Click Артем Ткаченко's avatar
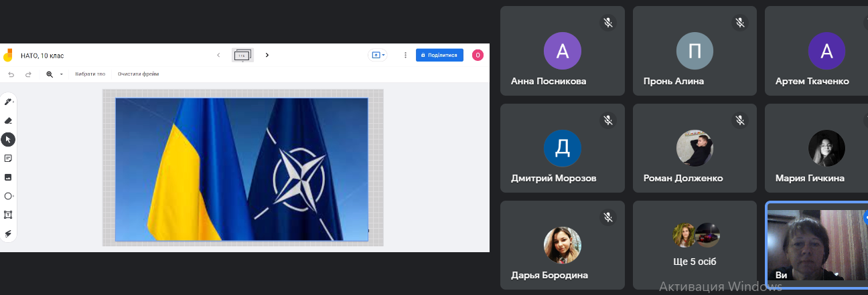This screenshot has width=868, height=295. pos(826,51)
